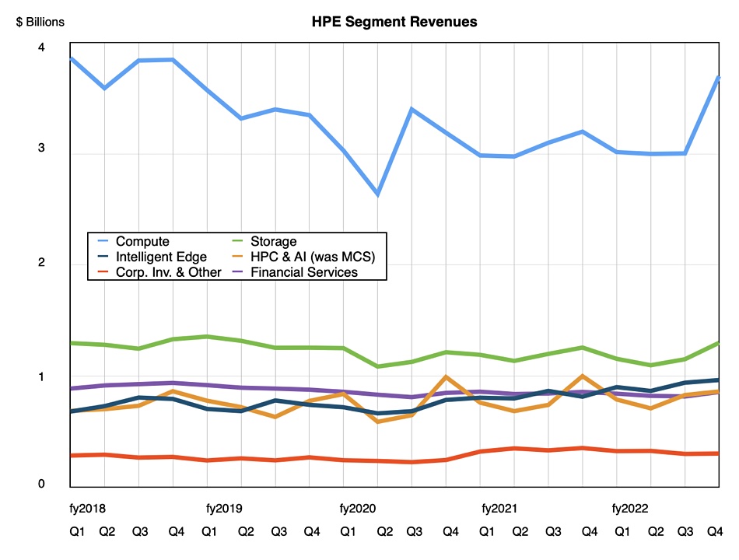The image size is (739, 560).
Task: Click the Q4 label under fy2022
Action: point(715,532)
